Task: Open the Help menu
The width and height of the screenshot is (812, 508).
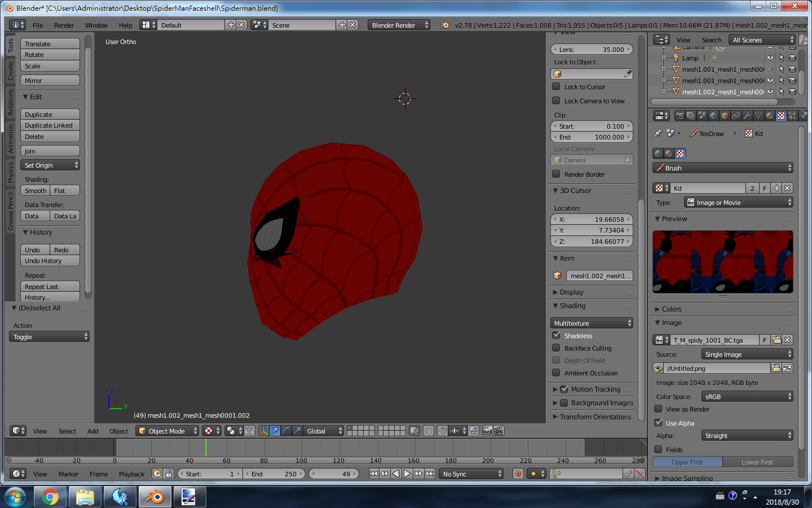Action: [126, 25]
